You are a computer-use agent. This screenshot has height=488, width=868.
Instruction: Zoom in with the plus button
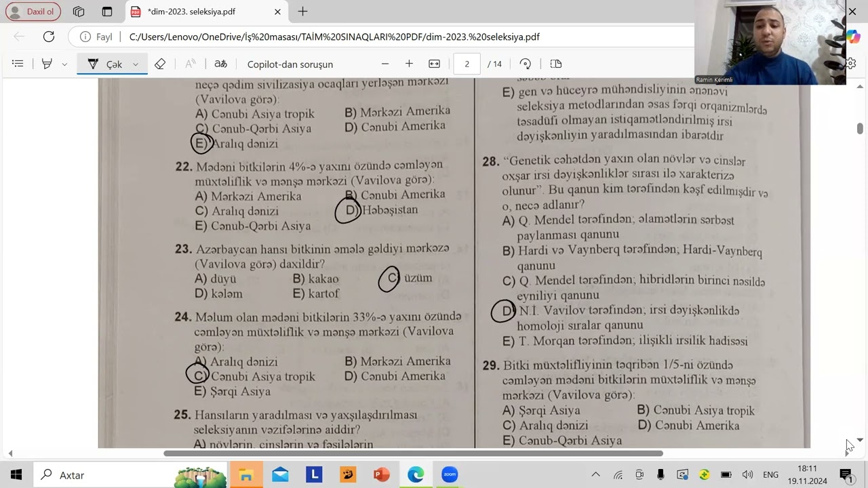[409, 64]
